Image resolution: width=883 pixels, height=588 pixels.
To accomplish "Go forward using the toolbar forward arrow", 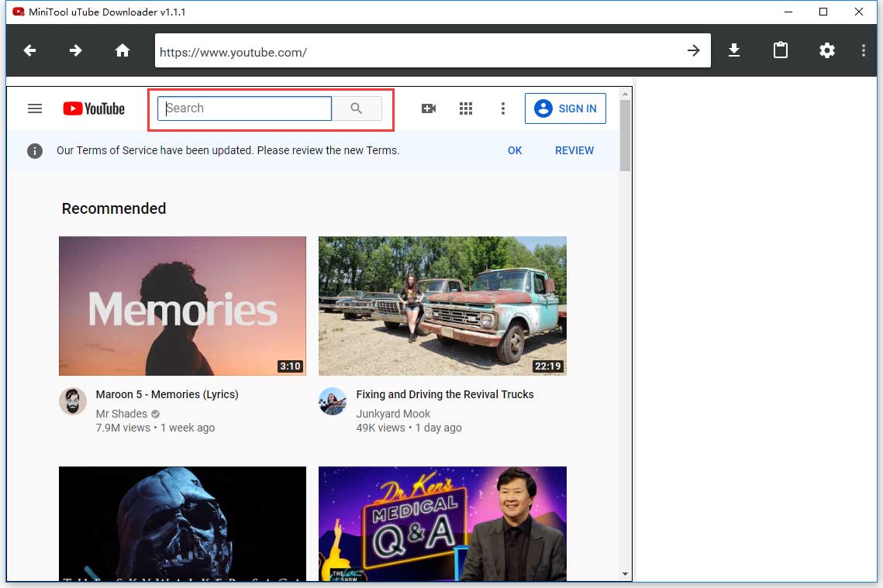I will pos(75,50).
